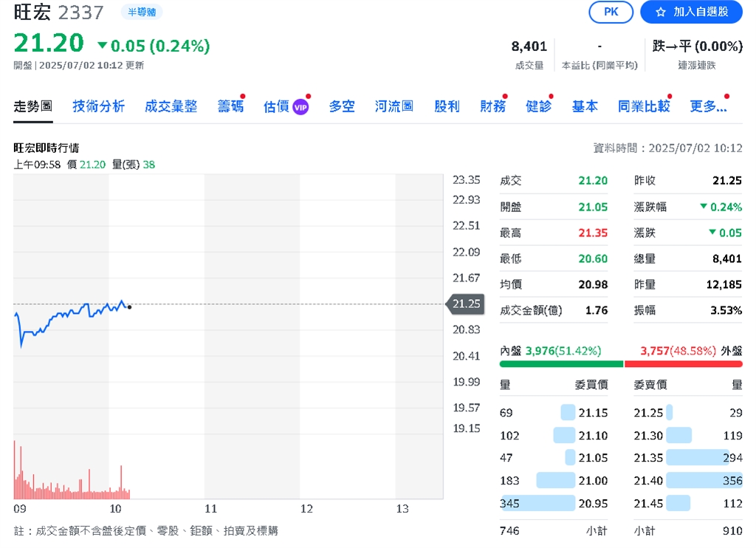Open the 股利 dividend tab

point(447,106)
